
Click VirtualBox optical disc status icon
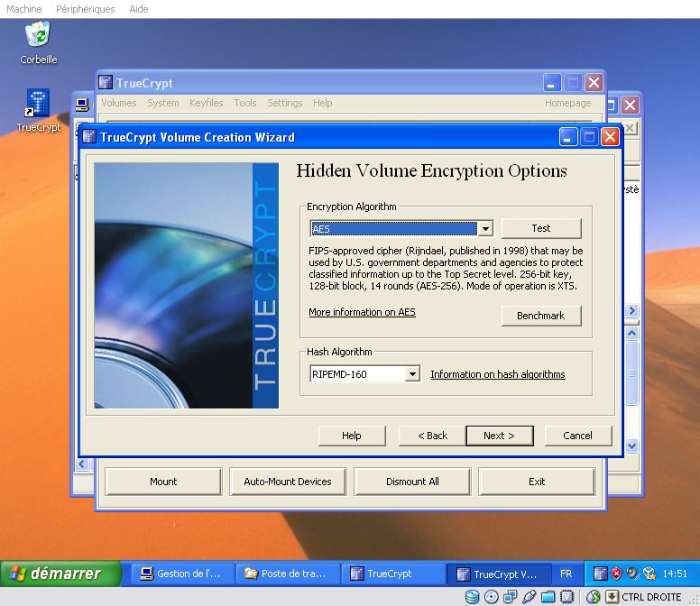(491, 597)
